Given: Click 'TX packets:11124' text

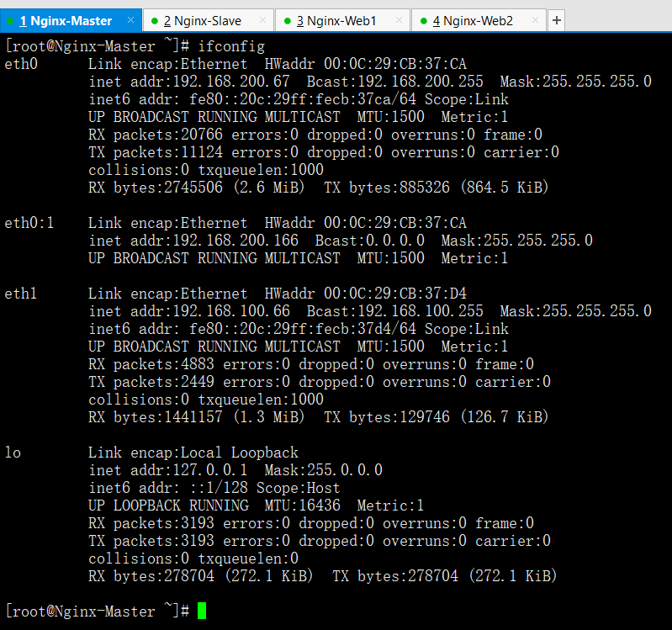Looking at the screenshot, I should pyautogui.click(x=156, y=152).
